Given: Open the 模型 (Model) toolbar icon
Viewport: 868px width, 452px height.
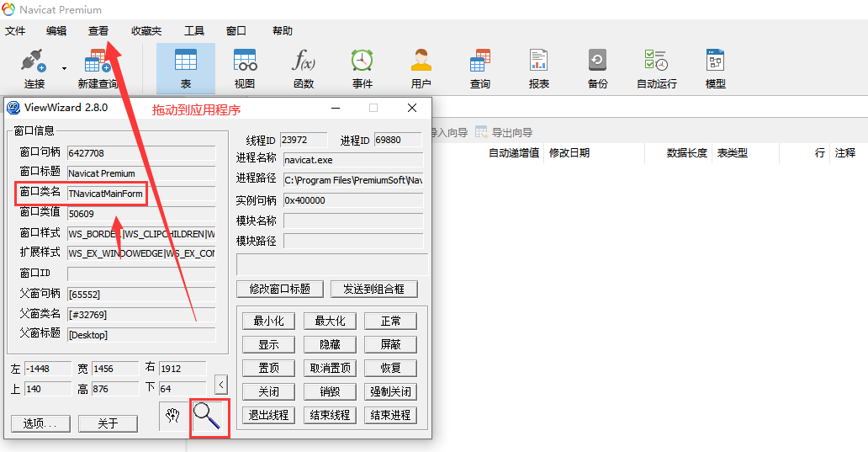Looking at the screenshot, I should click(715, 60).
